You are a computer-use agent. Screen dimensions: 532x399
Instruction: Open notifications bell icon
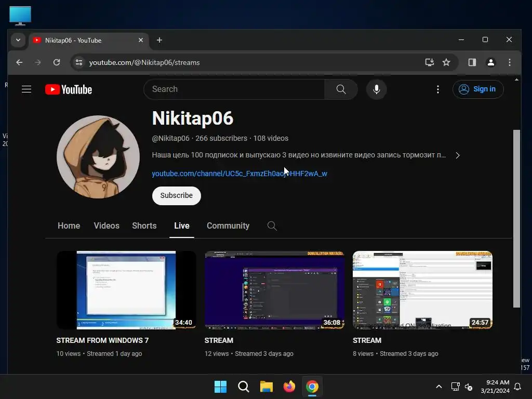tap(517, 387)
